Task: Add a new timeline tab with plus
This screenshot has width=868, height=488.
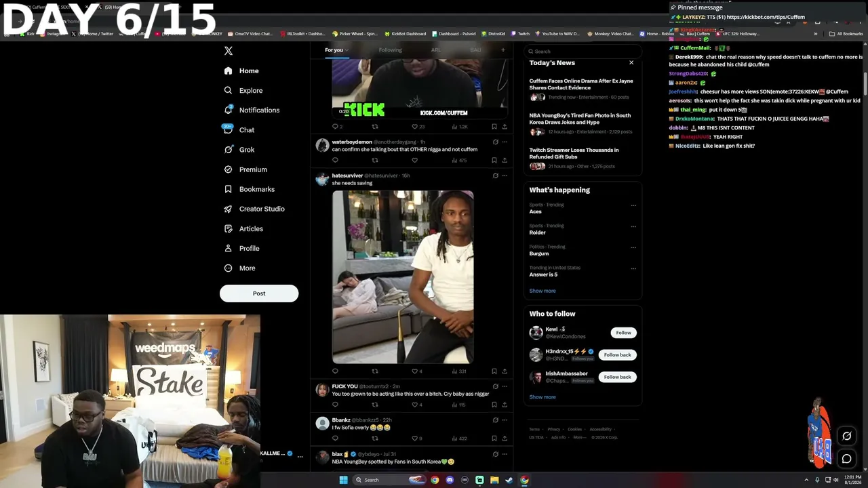Action: pos(502,49)
